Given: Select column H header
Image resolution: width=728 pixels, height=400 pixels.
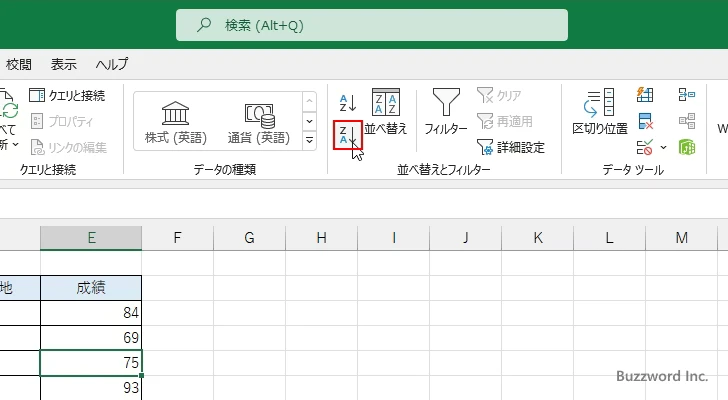Looking at the screenshot, I should pyautogui.click(x=321, y=238).
